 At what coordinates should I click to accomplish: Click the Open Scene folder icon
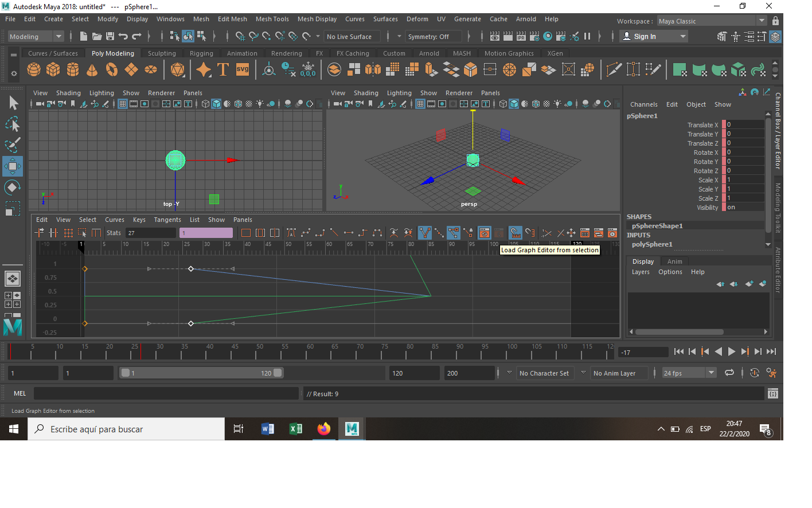coord(97,37)
